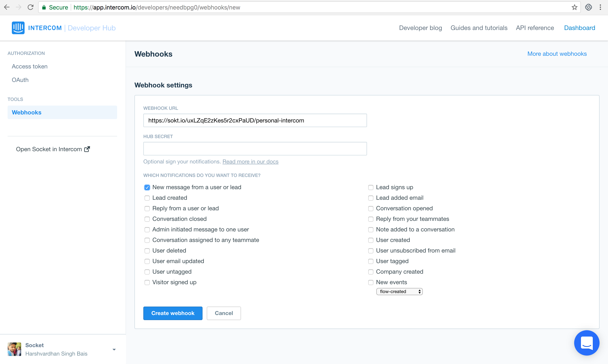
Task: Bookmark this page with the star icon
Action: click(x=574, y=7)
